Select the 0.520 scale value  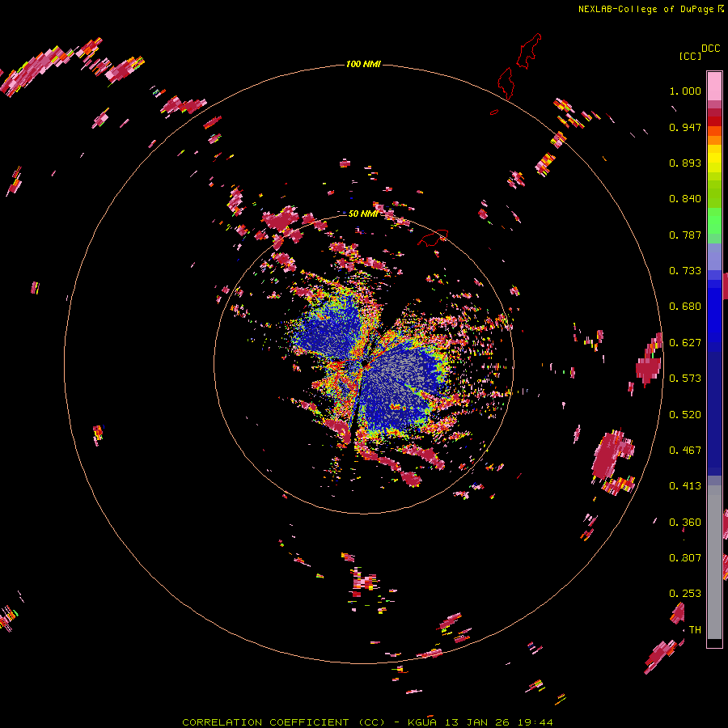(x=685, y=415)
